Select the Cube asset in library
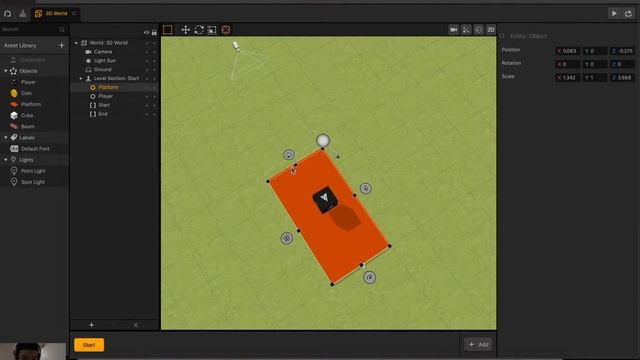 coord(27,116)
